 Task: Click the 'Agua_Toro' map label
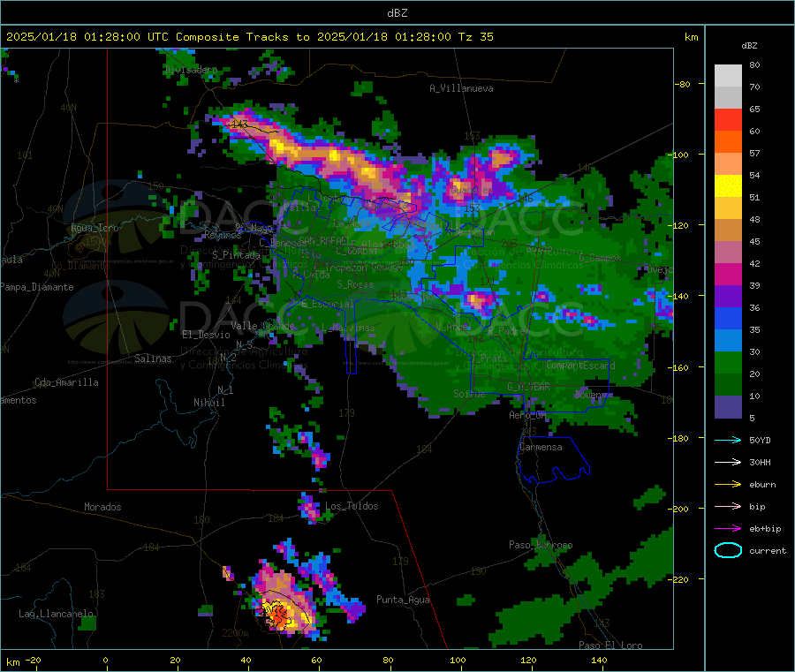tap(95, 228)
